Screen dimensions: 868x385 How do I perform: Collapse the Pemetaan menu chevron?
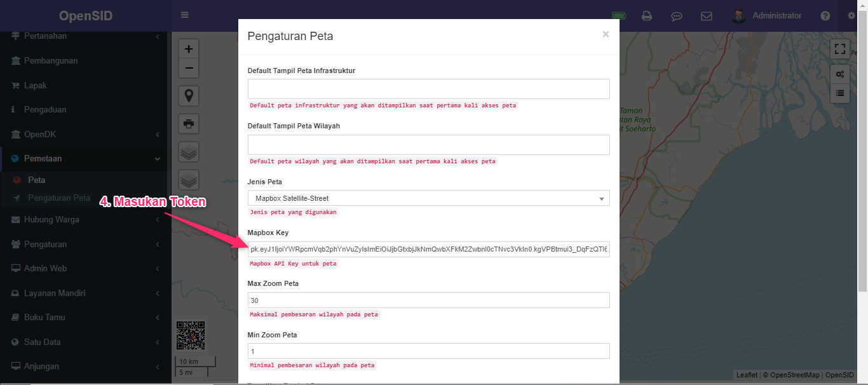[158, 159]
